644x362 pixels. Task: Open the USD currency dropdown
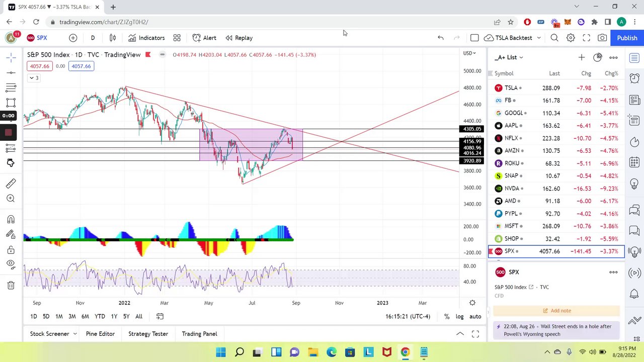[469, 53]
